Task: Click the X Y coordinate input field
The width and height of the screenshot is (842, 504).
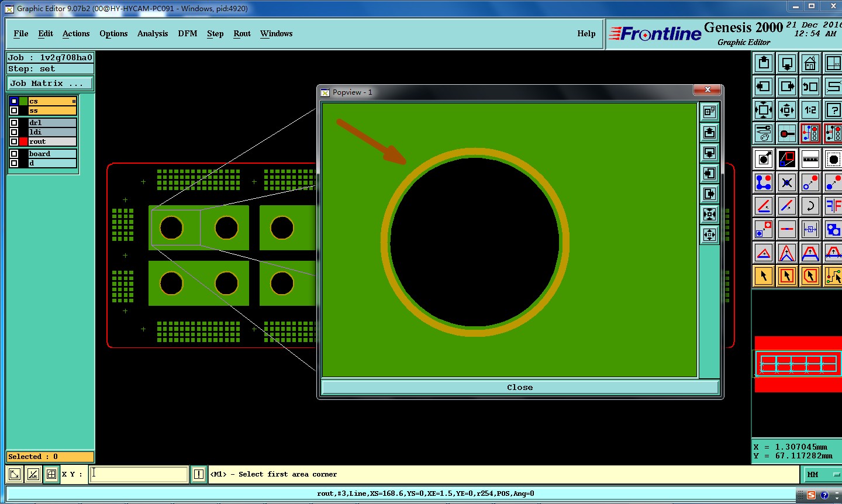Action: pos(139,474)
